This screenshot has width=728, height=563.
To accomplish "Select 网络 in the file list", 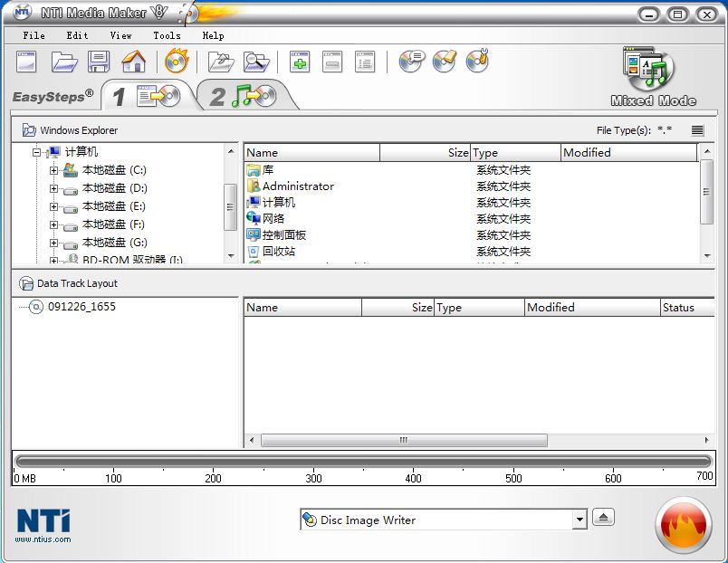I will click(x=273, y=219).
